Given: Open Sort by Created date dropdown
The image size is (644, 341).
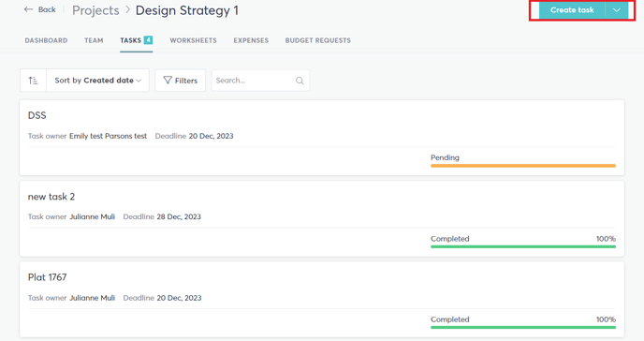Looking at the screenshot, I should [x=97, y=81].
